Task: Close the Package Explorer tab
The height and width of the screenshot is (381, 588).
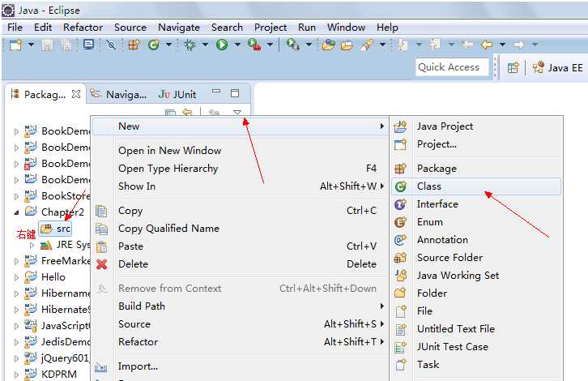Action: [x=76, y=94]
